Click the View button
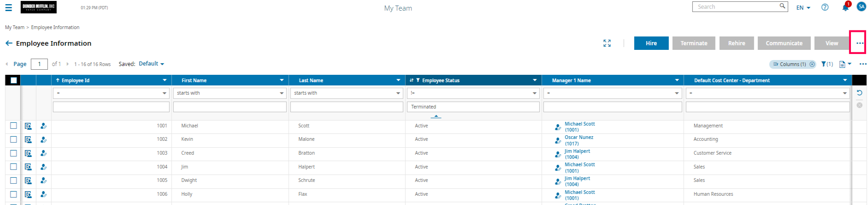868x205 pixels. (x=832, y=43)
